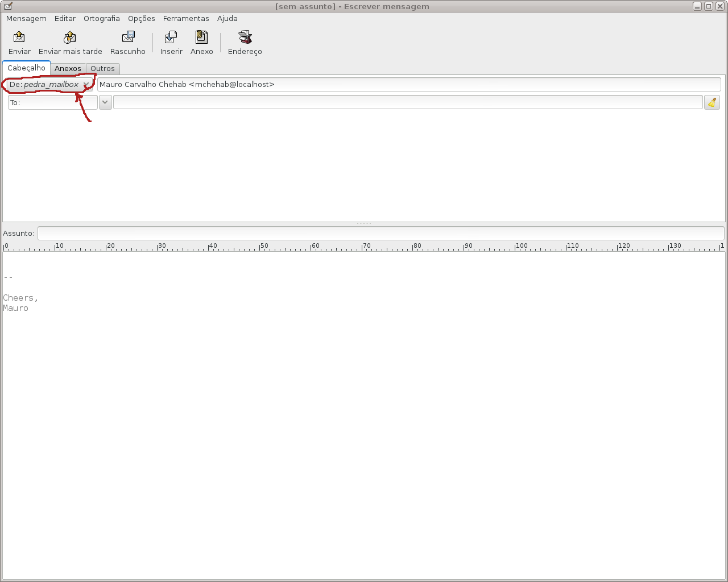Switch to the Outros tab
Viewport: 728px width, 582px height.
(x=102, y=69)
